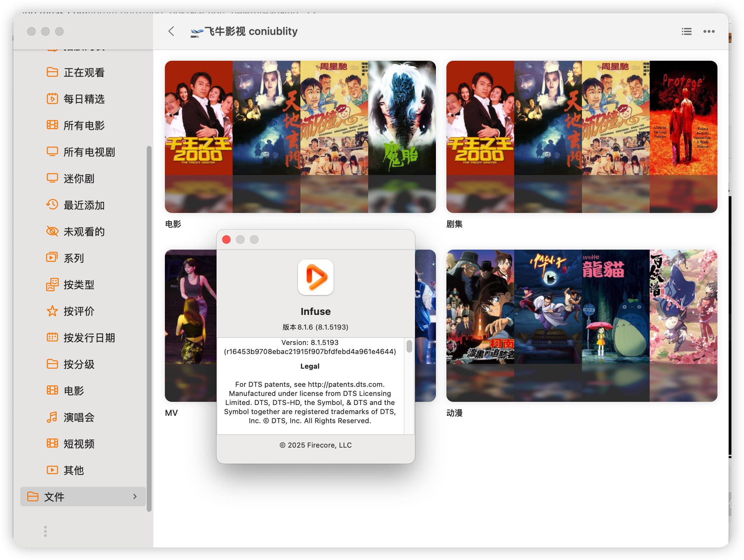
Task: Click the 版本 8.1.6 version text
Action: (315, 327)
